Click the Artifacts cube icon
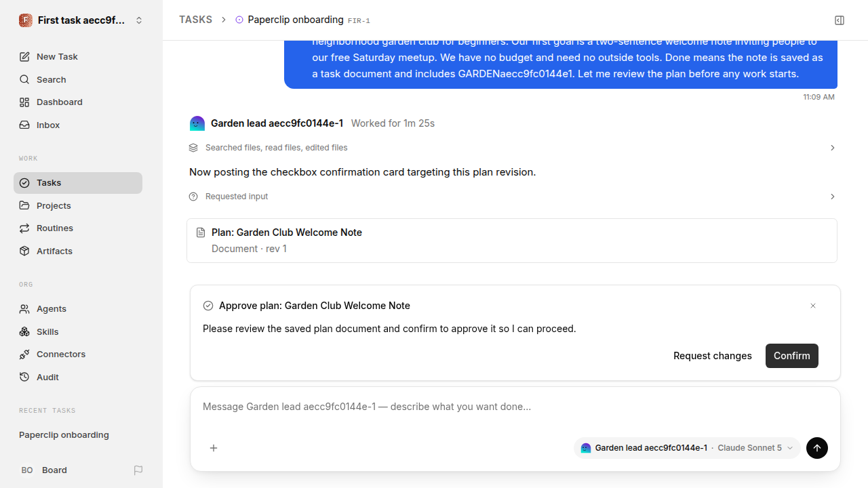Image resolution: width=868 pixels, height=488 pixels. tap(24, 251)
